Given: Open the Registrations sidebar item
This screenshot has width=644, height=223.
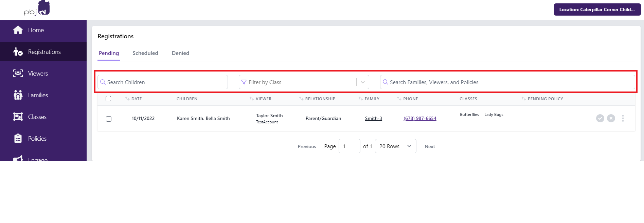Looking at the screenshot, I should click(x=43, y=52).
